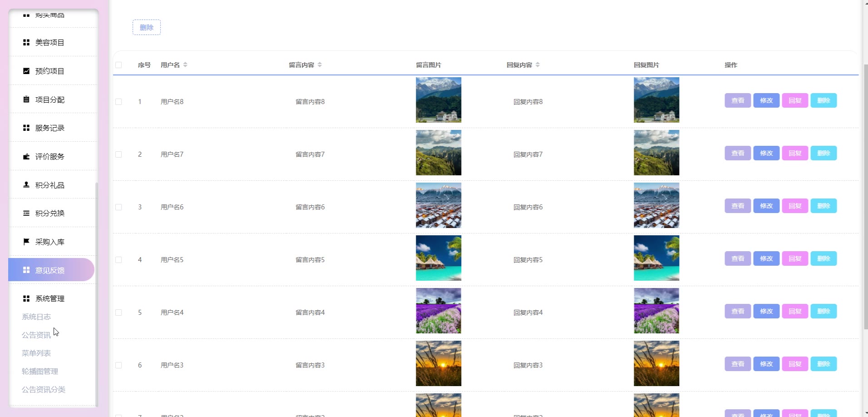Click the 系统管理 grid icon in sidebar

(x=26, y=298)
